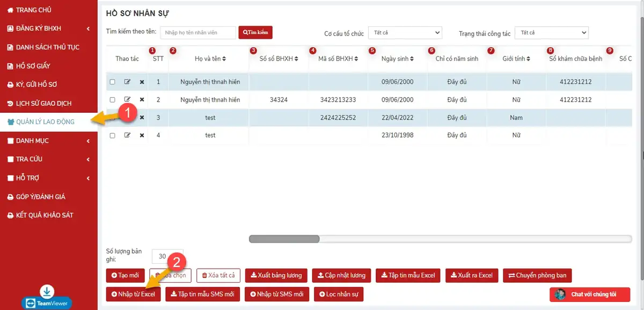Click Số khám chữa bệnh header
644x310 pixels.
(x=575, y=59)
